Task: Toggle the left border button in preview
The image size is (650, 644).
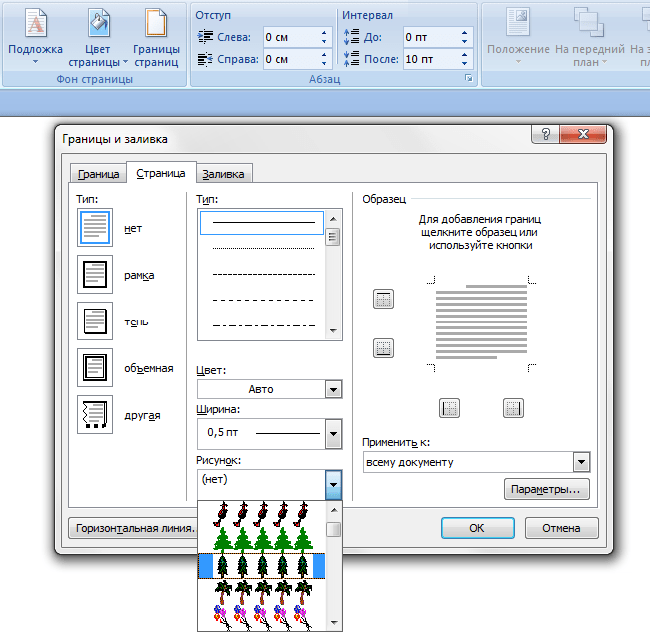Action: (x=450, y=407)
